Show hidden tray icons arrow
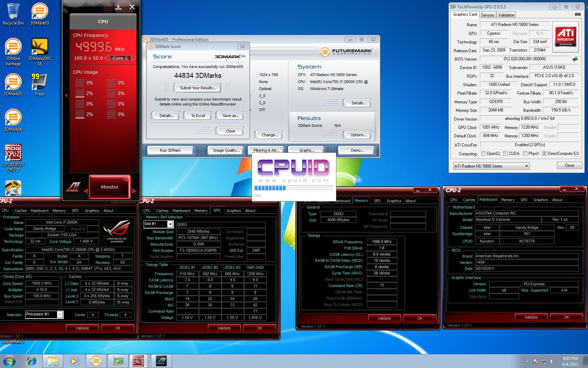The height and width of the screenshot is (368, 588). 527,361
